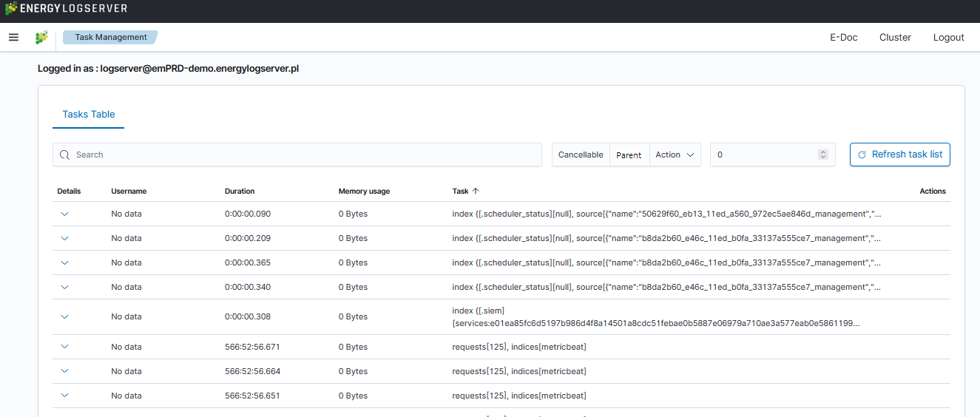Image resolution: width=980 pixels, height=417 pixels.
Task: Click into the Search tasks field
Action: (303, 155)
